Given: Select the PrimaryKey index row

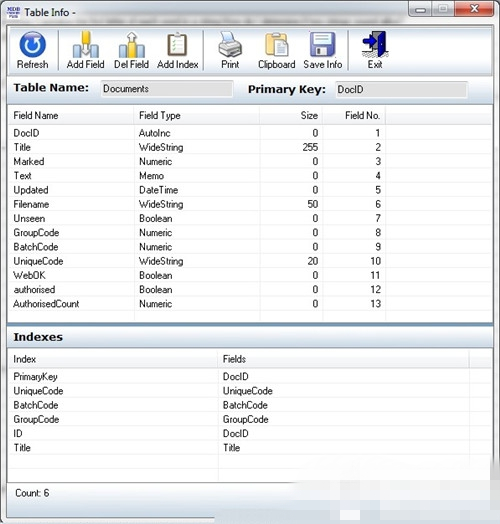Looking at the screenshot, I should [249, 377].
